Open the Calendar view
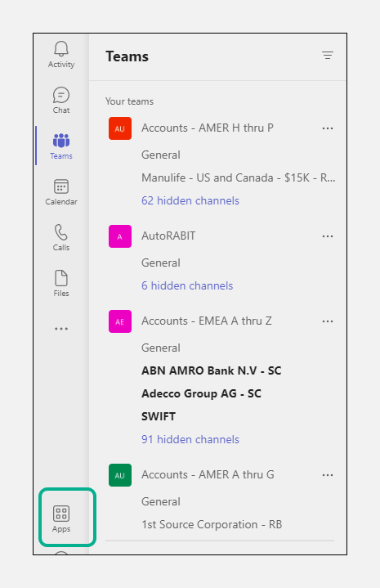Viewport: 380px width, 588px height. [x=61, y=192]
